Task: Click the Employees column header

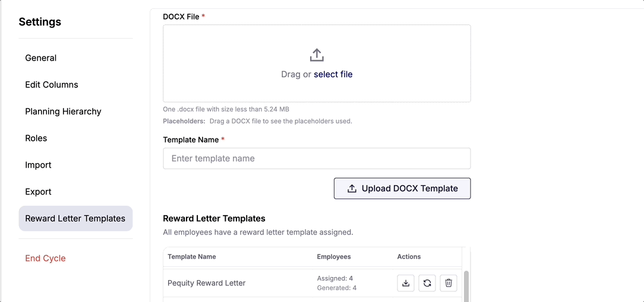Action: [334, 257]
